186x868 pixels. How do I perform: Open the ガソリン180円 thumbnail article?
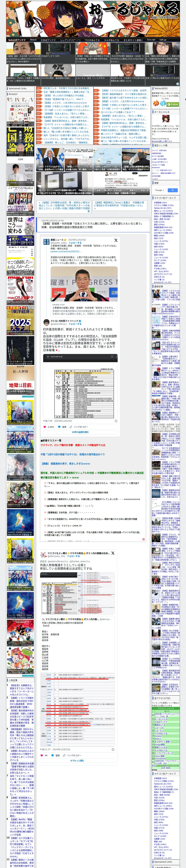tap(64, 184)
